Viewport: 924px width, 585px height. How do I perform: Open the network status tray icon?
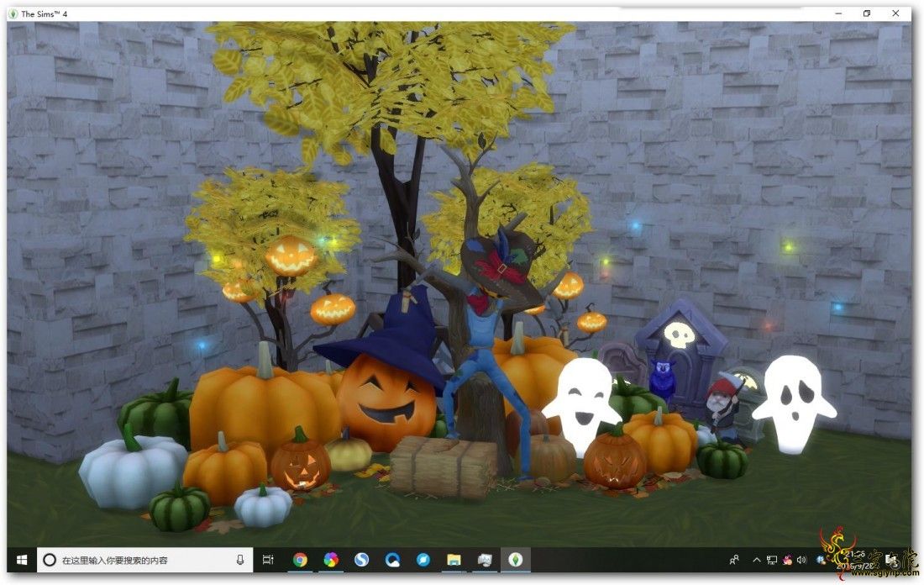(x=772, y=561)
